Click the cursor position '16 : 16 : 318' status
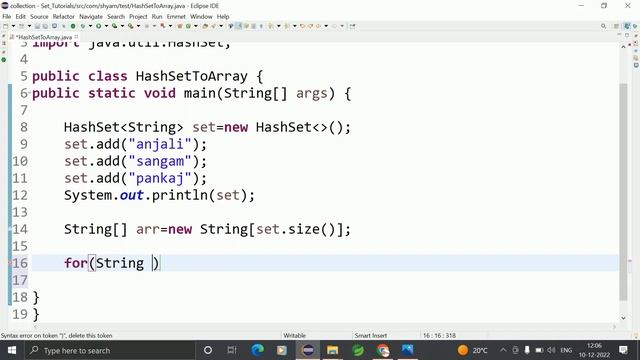The image size is (640, 360). click(x=439, y=336)
